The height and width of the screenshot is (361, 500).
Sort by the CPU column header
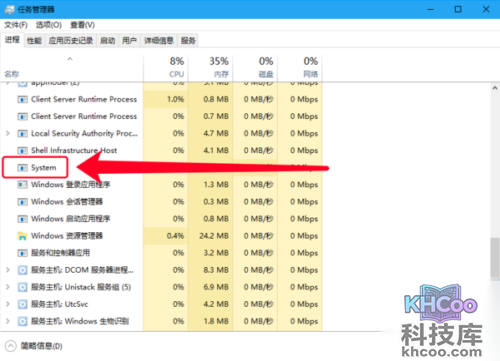[x=166, y=68]
